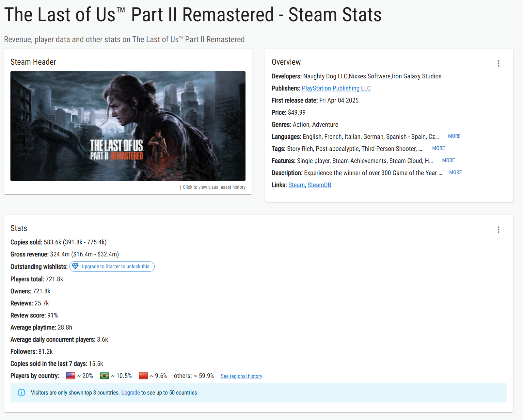Select Copies sold in the last 7 days 15.5k
This screenshot has width=523, height=420.
click(x=96, y=363)
